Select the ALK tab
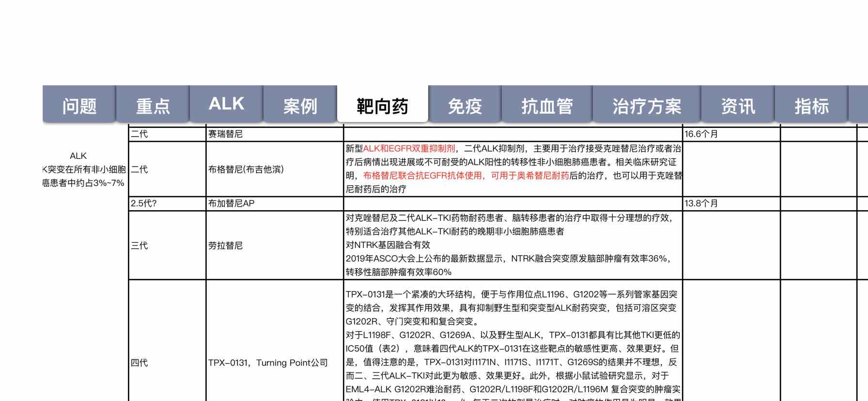This screenshot has height=401, width=868. coord(226,104)
